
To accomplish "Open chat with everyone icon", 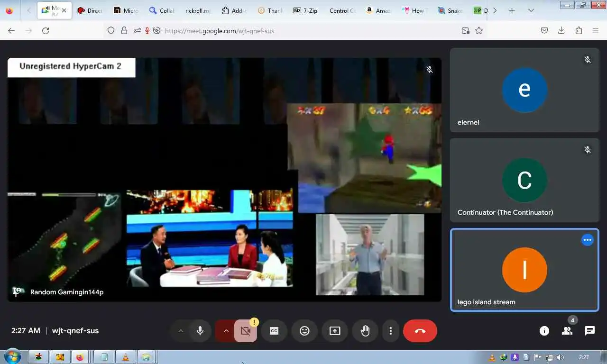I will pos(590,331).
